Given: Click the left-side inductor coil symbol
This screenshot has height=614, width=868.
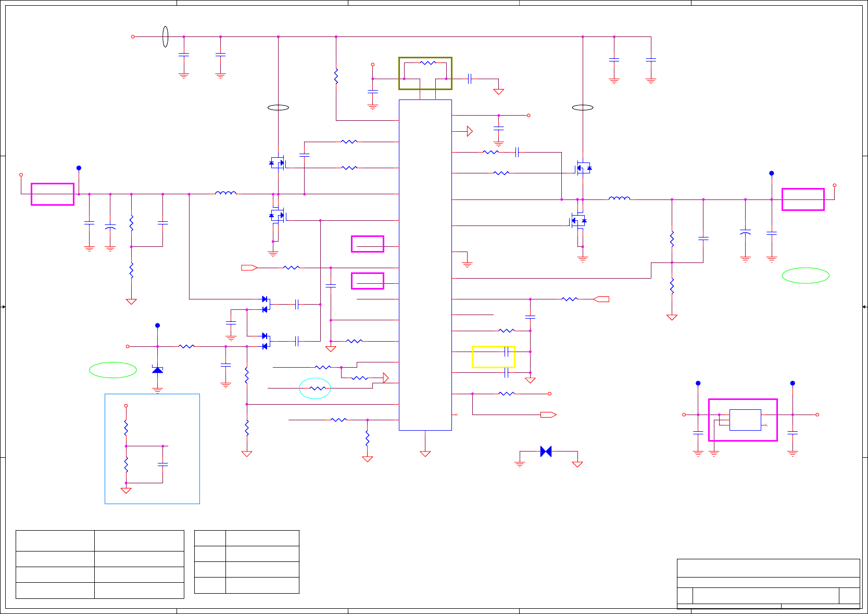Looking at the screenshot, I should click(x=225, y=193).
